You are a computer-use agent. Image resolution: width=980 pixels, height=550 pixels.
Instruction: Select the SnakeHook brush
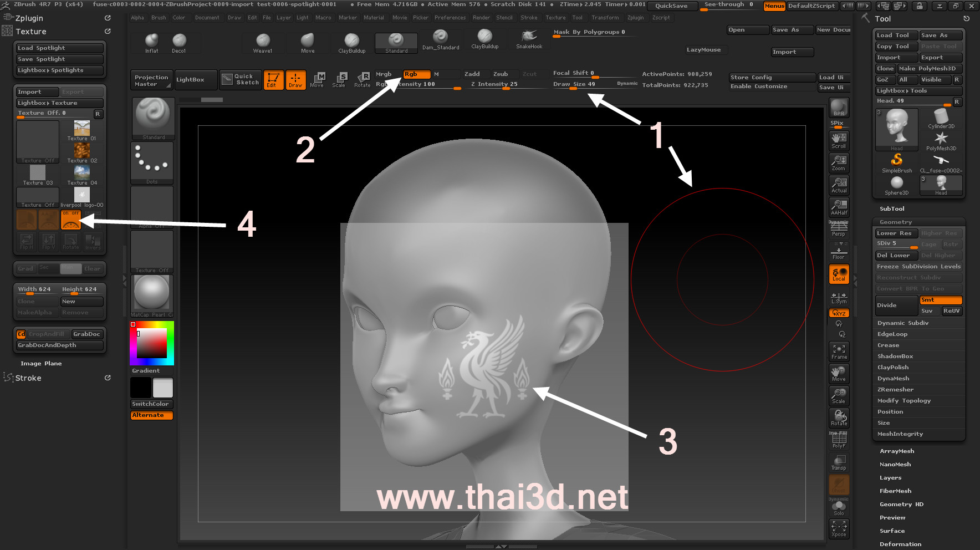click(x=529, y=39)
